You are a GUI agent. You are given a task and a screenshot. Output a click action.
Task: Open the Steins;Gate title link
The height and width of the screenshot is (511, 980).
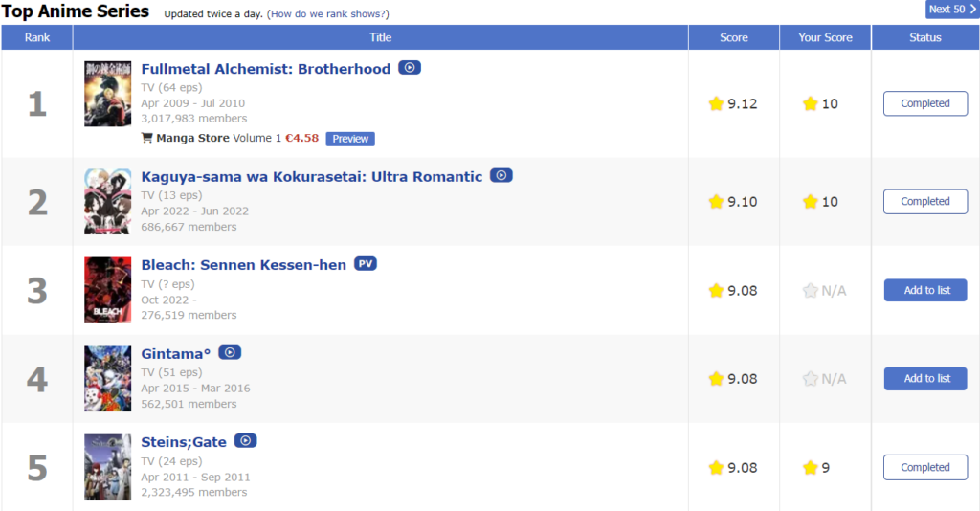[x=184, y=442]
